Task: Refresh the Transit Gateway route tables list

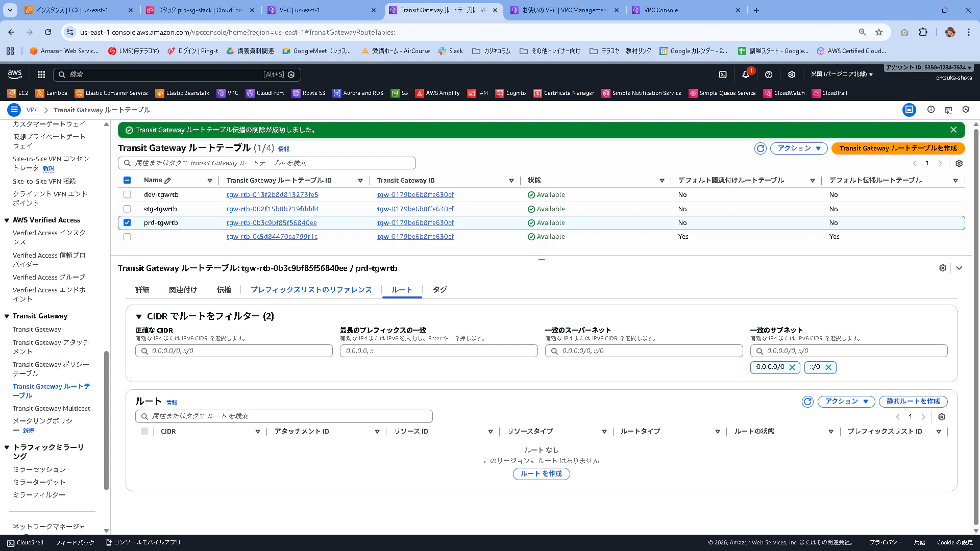Action: click(761, 148)
